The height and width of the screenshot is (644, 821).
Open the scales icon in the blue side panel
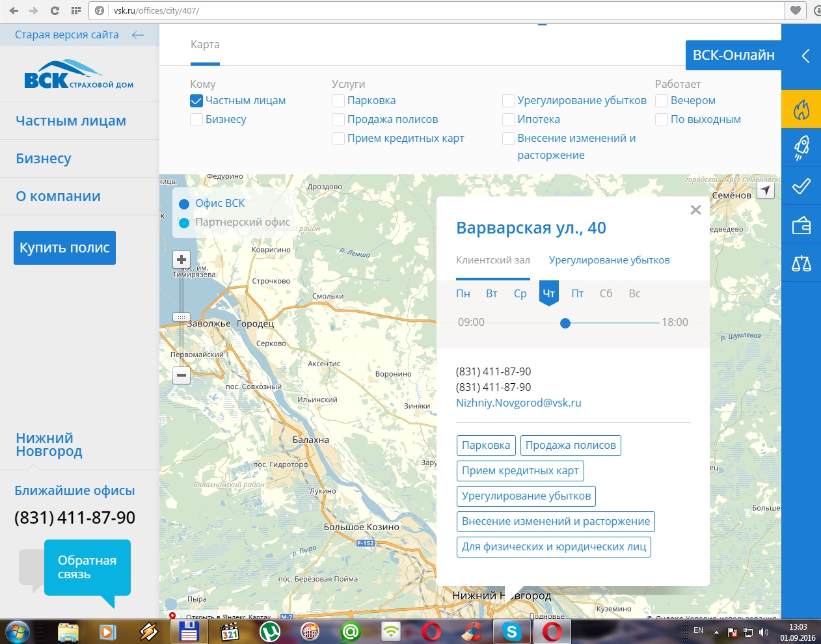(x=801, y=263)
